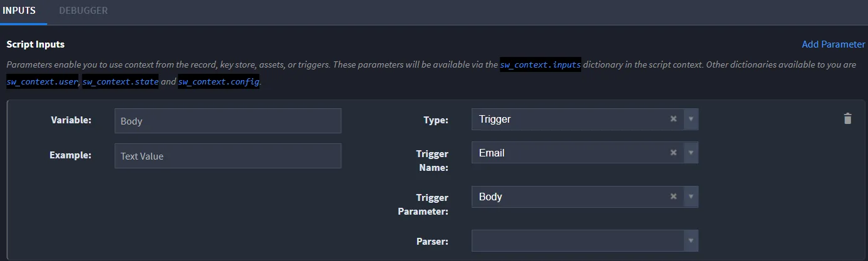Delete the Body parameter with trash icon
868x261 pixels.
[847, 118]
